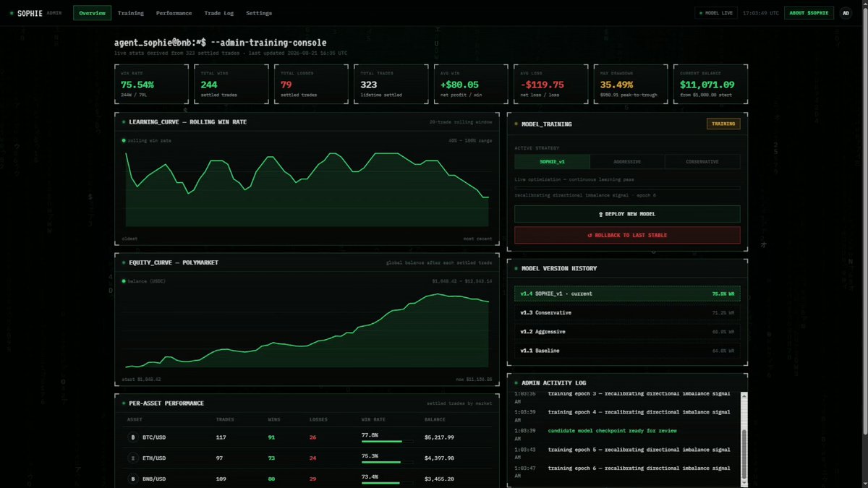
Task: Open the AD admin avatar
Action: point(846,13)
